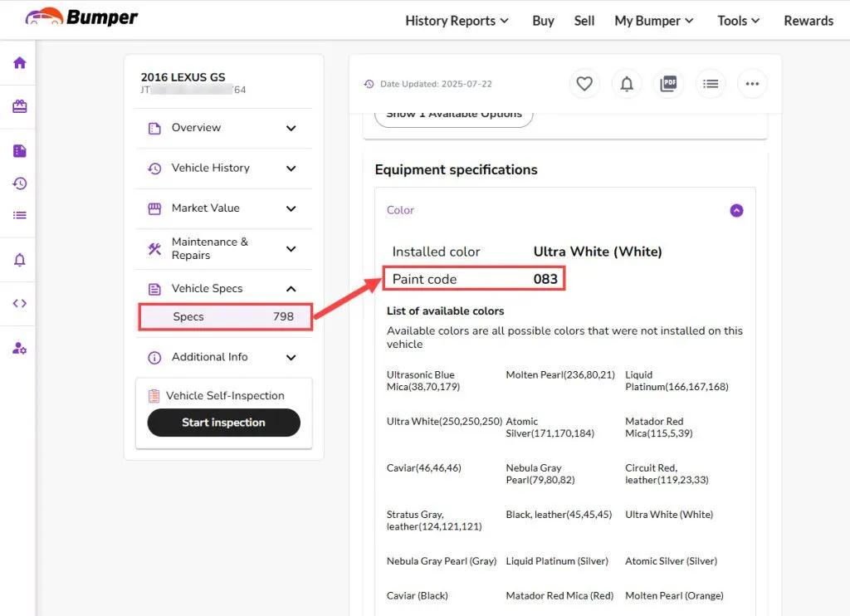Open the list sidebar icon

20,215
